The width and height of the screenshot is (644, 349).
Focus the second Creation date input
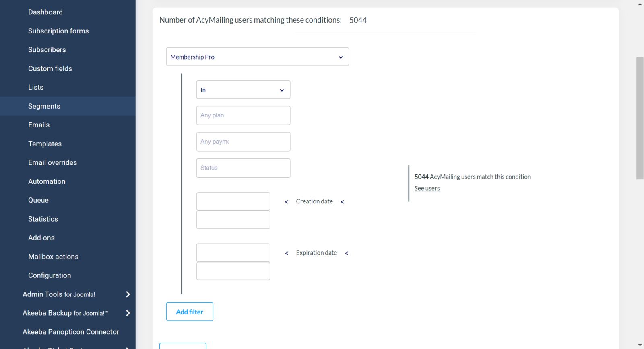pyautogui.click(x=233, y=220)
